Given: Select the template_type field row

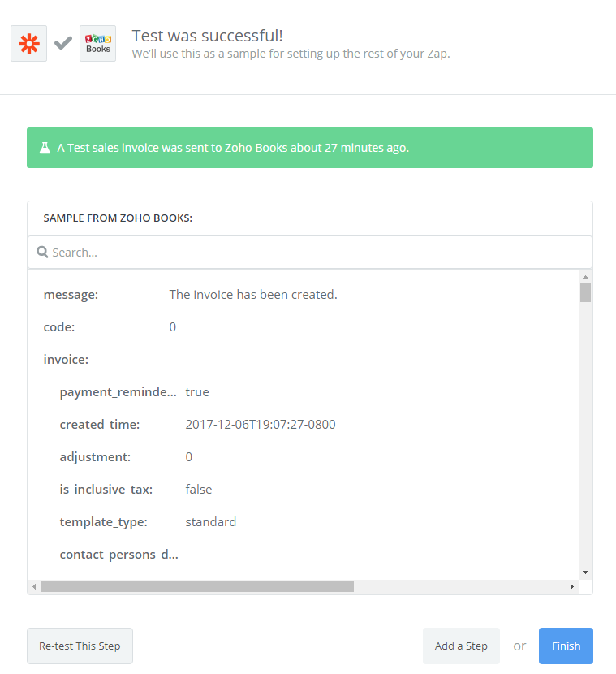Looking at the screenshot, I should (303, 522).
